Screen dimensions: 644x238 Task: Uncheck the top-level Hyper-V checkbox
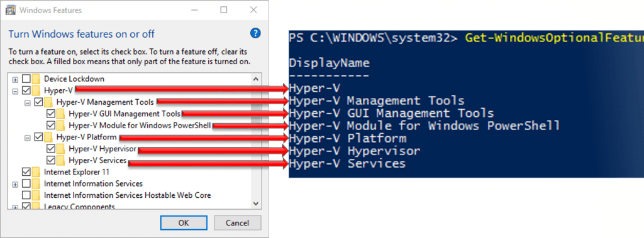coord(26,90)
